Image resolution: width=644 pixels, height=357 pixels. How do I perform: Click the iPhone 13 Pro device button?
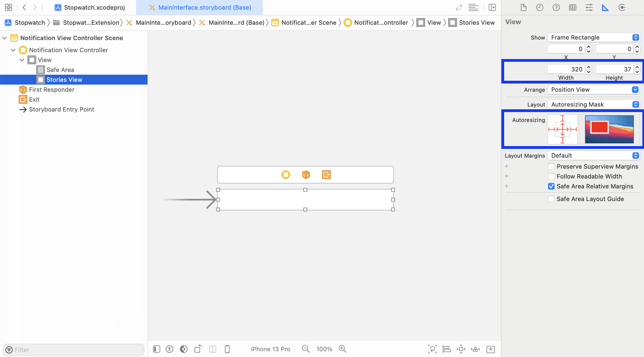[x=270, y=349]
